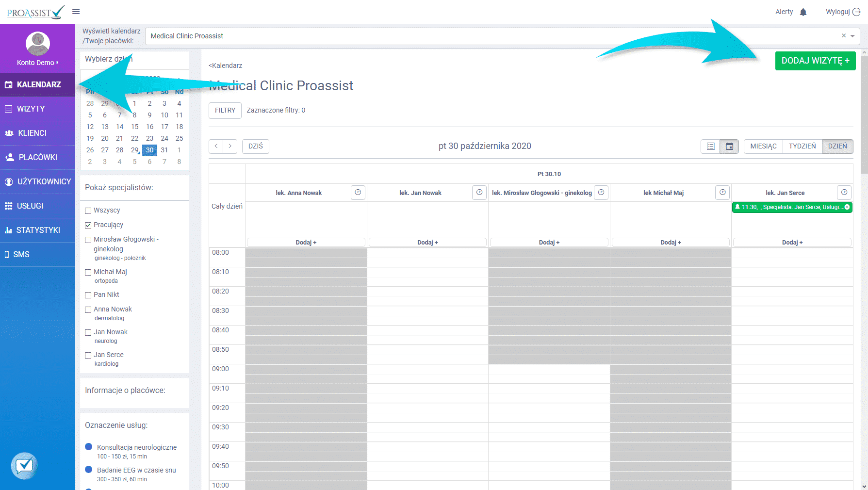Image resolution: width=868 pixels, height=490 pixels.
Task: Open the Użytkownicy sidebar item
Action: tap(38, 181)
